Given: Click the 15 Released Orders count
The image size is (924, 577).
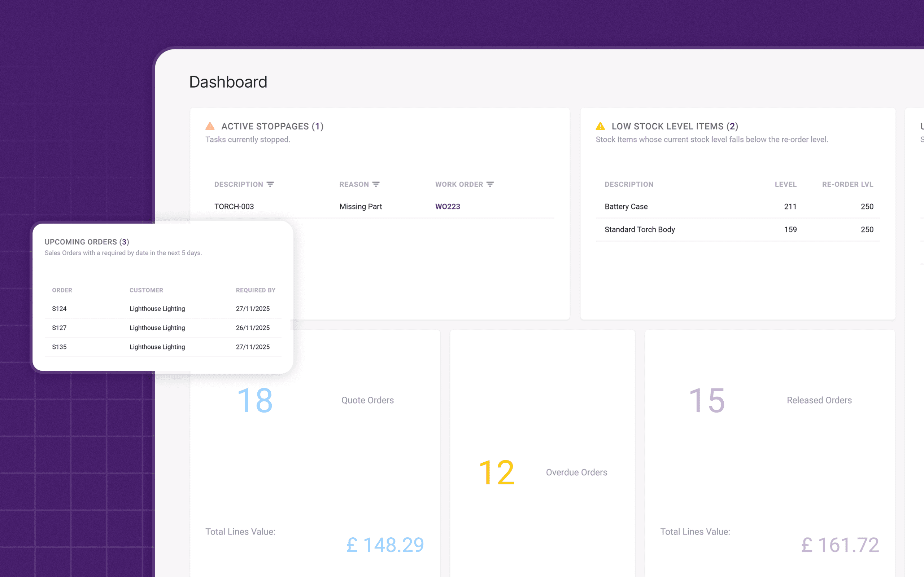Looking at the screenshot, I should [707, 400].
